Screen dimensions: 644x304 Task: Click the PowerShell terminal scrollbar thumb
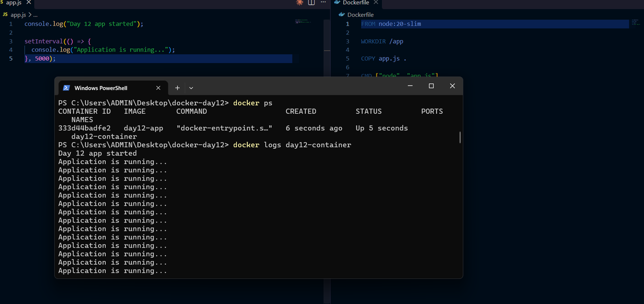click(x=460, y=137)
